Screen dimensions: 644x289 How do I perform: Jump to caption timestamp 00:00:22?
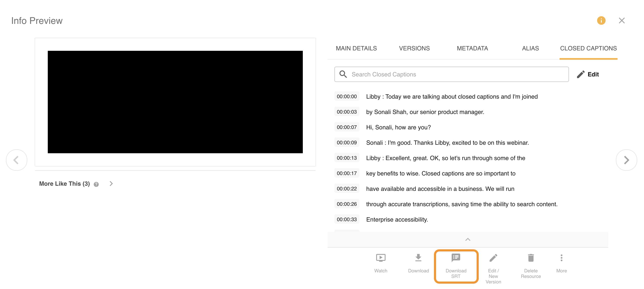point(347,189)
